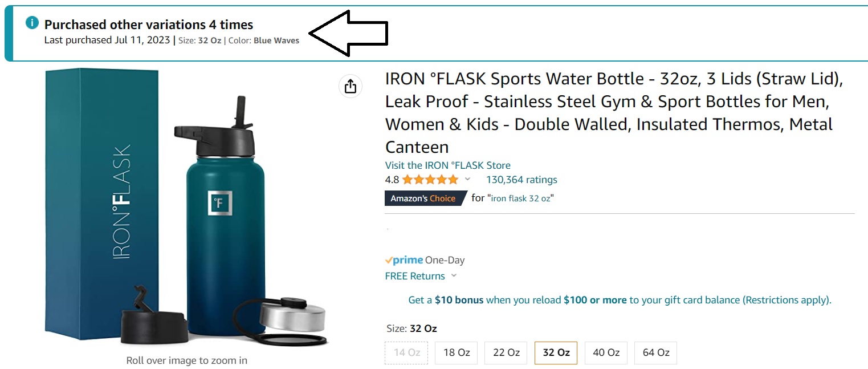Select the 22 Oz size option
868x369 pixels.
[x=506, y=352]
